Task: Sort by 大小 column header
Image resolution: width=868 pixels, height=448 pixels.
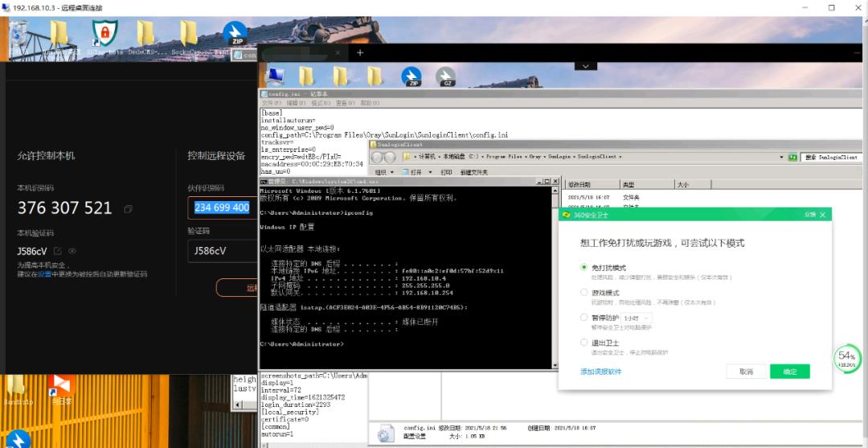Action: [x=693, y=184]
